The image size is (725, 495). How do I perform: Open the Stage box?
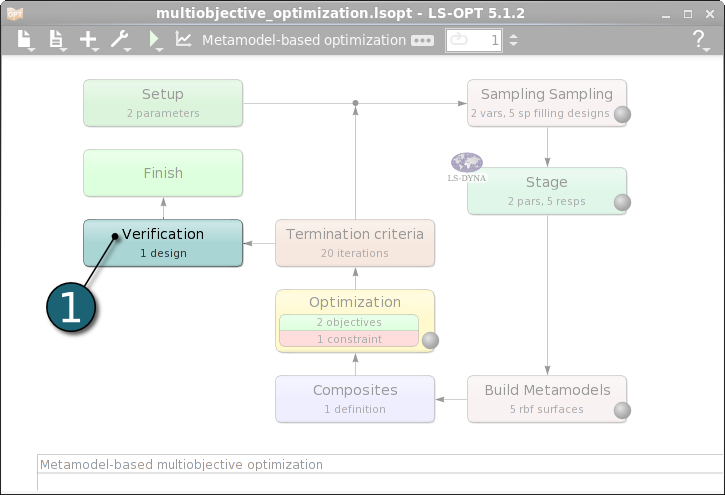[x=547, y=191]
